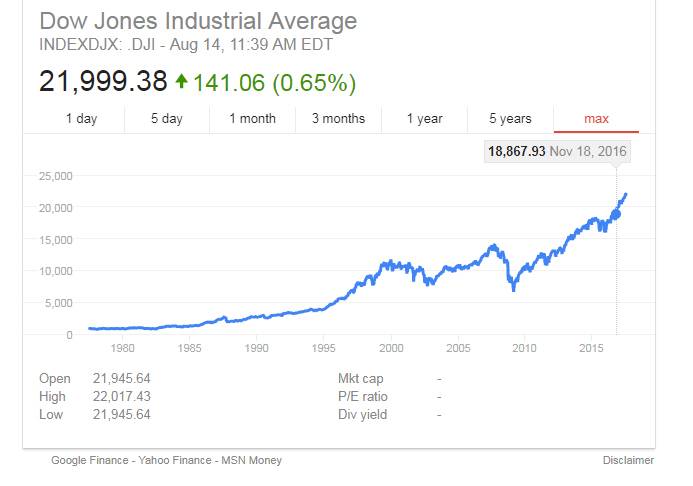Image resolution: width=693 pixels, height=486 pixels.
Task: Click the 2015 label on the time axis
Action: (x=591, y=348)
